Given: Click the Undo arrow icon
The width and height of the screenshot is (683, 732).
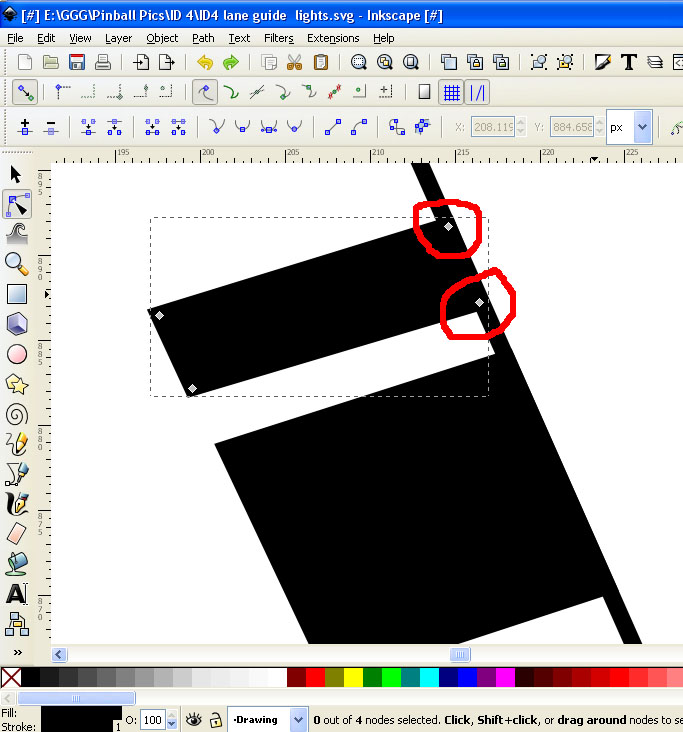Looking at the screenshot, I should click(205, 62).
